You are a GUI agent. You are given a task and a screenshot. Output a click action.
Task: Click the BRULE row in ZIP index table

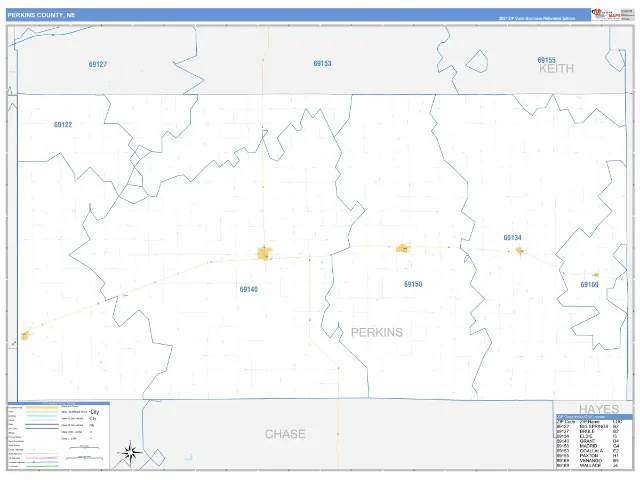click(588, 431)
